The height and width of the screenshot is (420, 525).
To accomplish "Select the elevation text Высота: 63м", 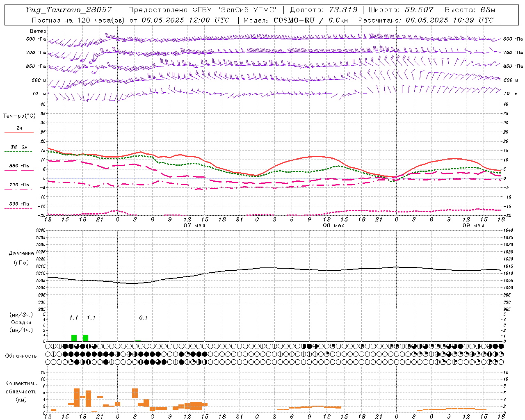I will pos(470,10).
